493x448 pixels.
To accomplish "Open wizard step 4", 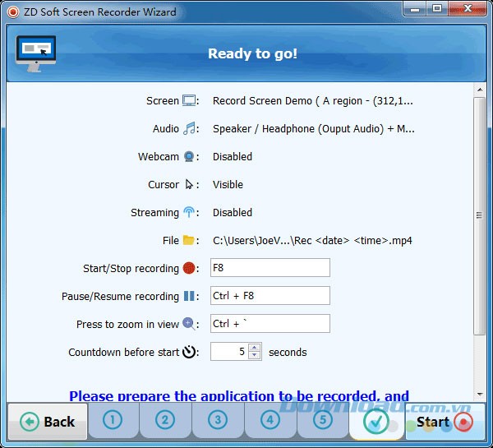I will point(270,421).
